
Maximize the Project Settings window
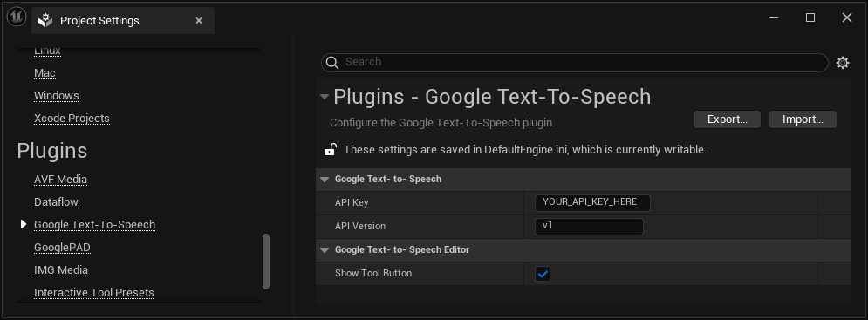point(810,17)
